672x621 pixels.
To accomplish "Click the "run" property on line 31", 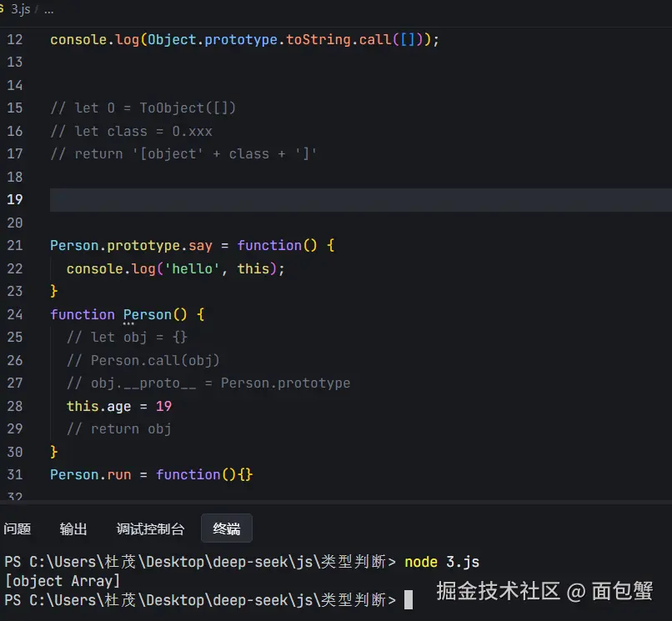I will pos(119,474).
